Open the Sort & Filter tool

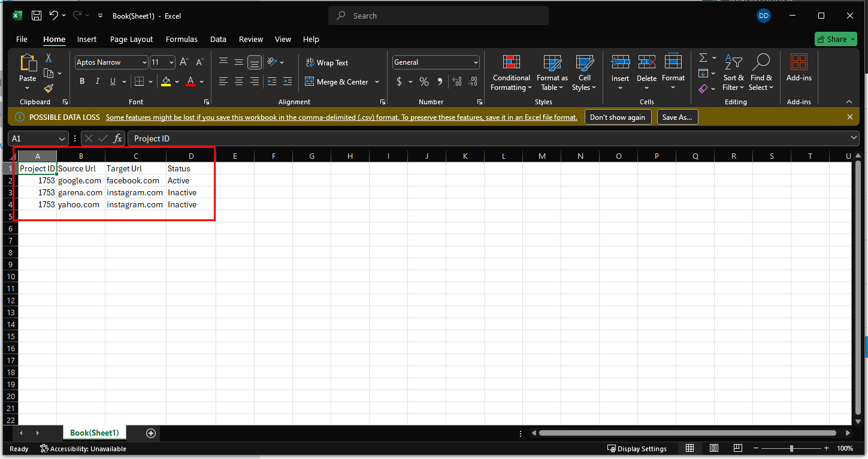click(x=733, y=73)
